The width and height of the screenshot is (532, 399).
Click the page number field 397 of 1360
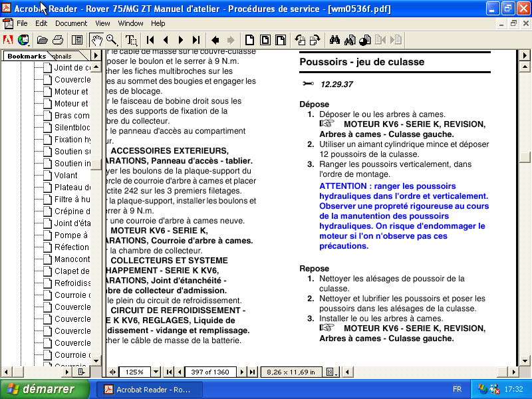point(210,372)
